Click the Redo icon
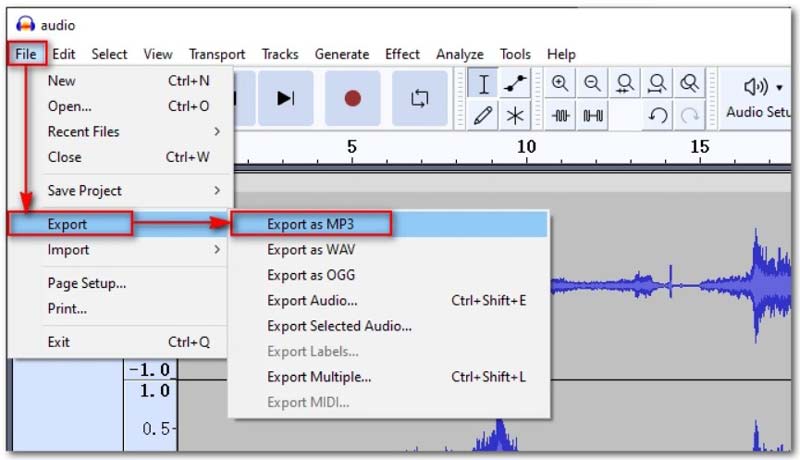Image resolution: width=800 pixels, height=460 pixels. point(689,116)
